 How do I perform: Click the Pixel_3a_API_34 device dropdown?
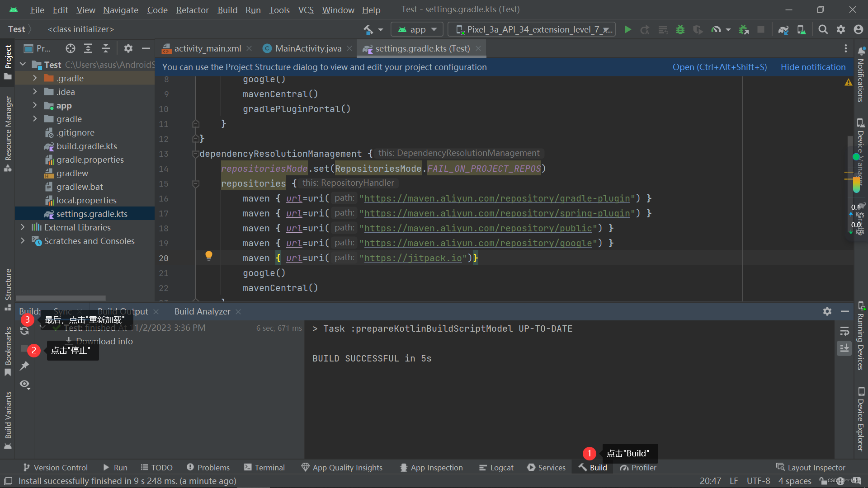(533, 28)
